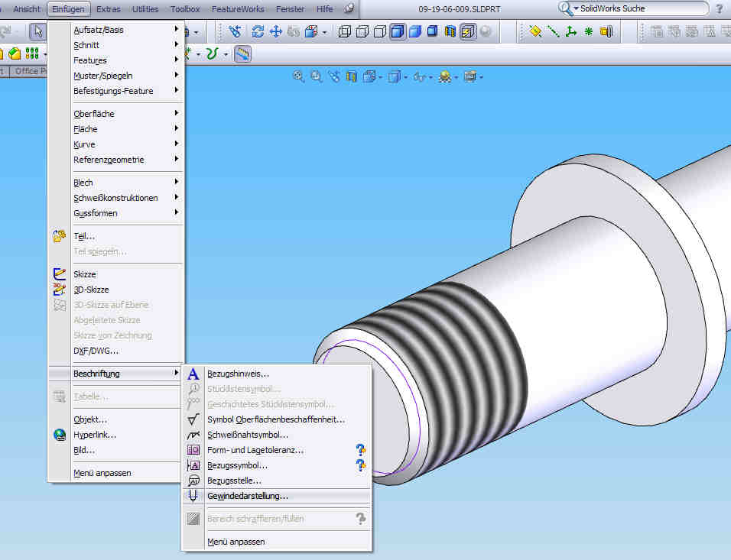
Task: Open the Extras menu
Action: 108,9
